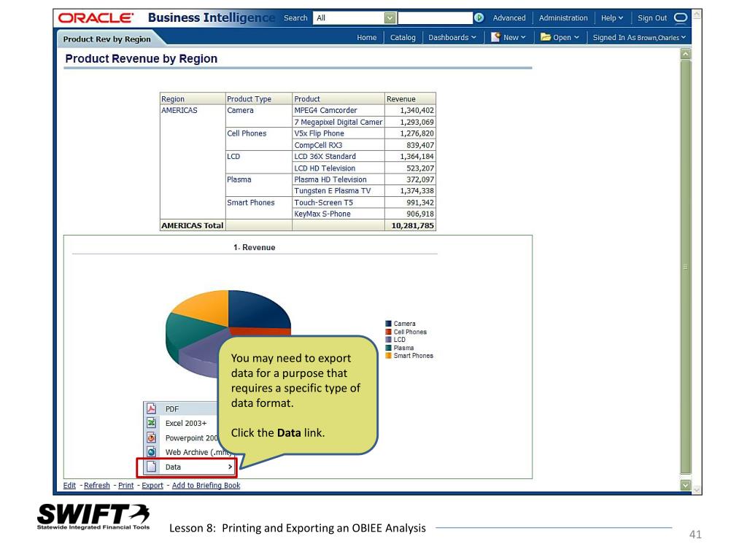Image resolution: width=747 pixels, height=560 pixels.
Task: Choose Powerpoint from the export menu
Action: tap(191, 437)
